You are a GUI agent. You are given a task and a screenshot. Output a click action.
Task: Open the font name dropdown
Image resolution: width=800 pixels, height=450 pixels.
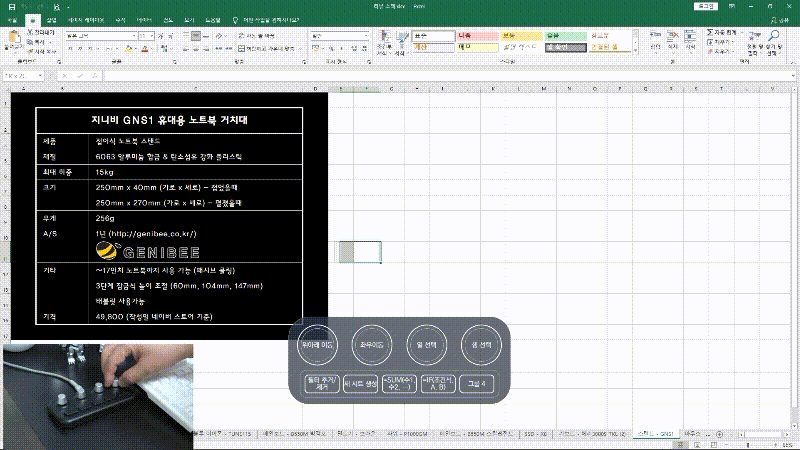[x=134, y=36]
